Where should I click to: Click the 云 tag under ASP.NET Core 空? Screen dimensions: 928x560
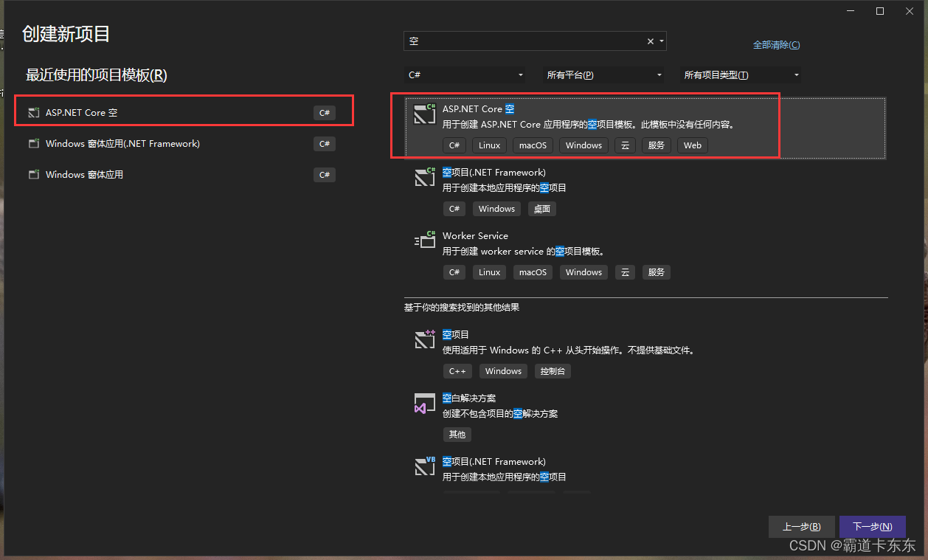[625, 145]
